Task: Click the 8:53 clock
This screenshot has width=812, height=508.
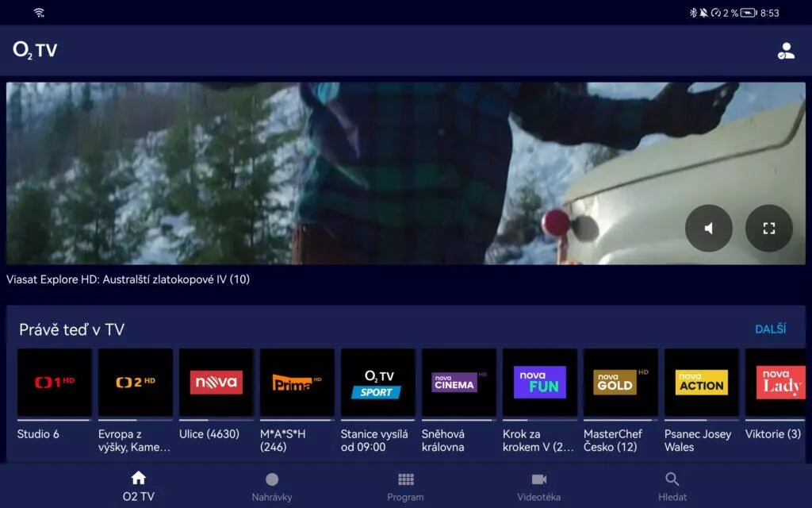Action: click(x=769, y=13)
